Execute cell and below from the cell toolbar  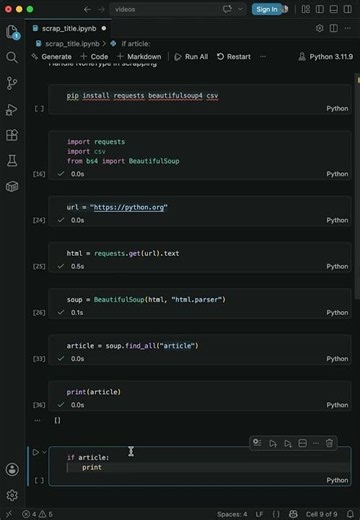tap(288, 443)
